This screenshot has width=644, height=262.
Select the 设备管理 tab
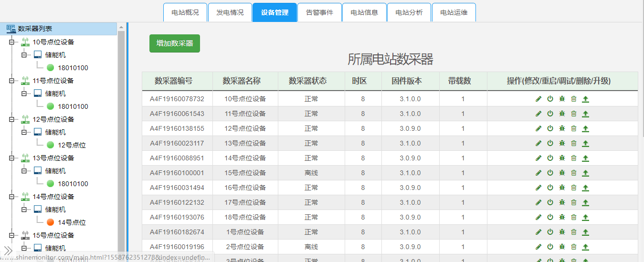tap(274, 12)
